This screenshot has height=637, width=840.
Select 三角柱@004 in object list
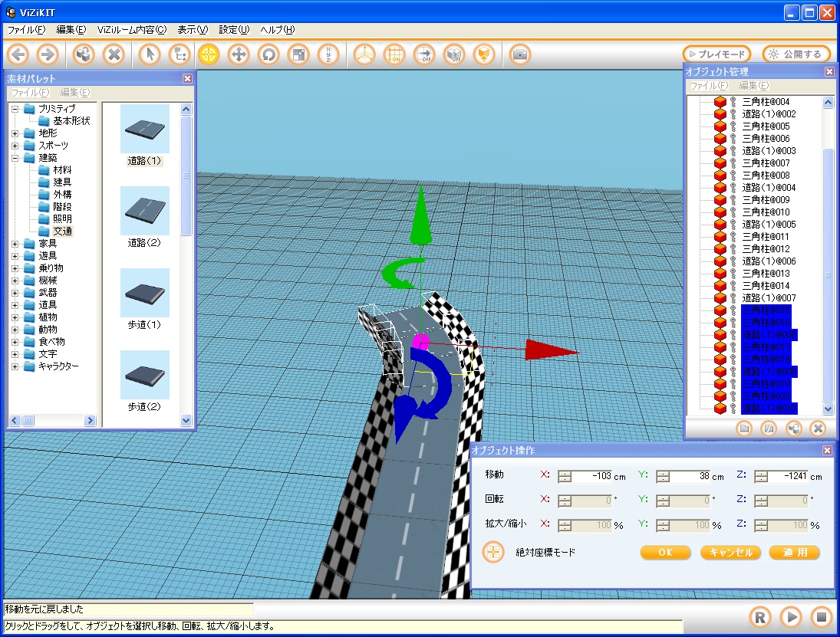click(x=766, y=102)
